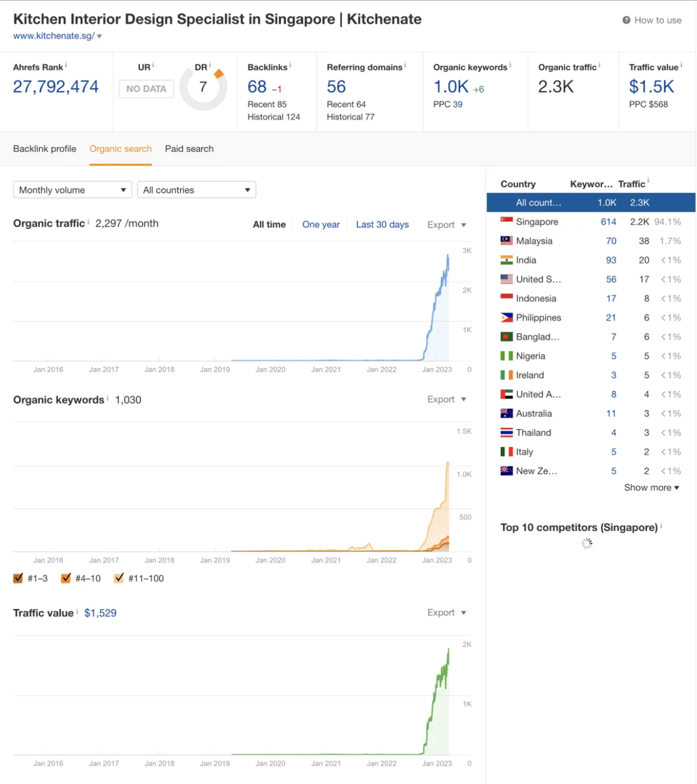Viewport: 697px width, 784px height.
Task: Open the www.kitchenate.sg link
Action: [x=53, y=36]
